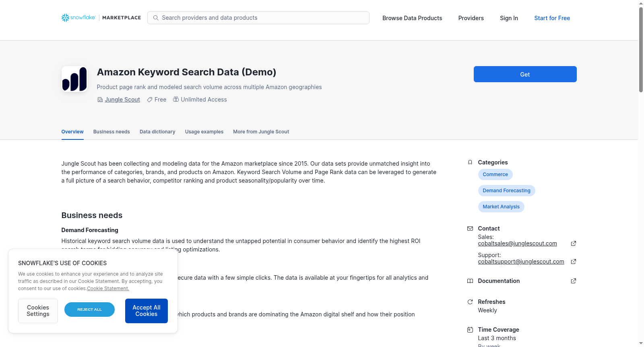Open Documentation external link icon
The image size is (644, 347).
(574, 281)
